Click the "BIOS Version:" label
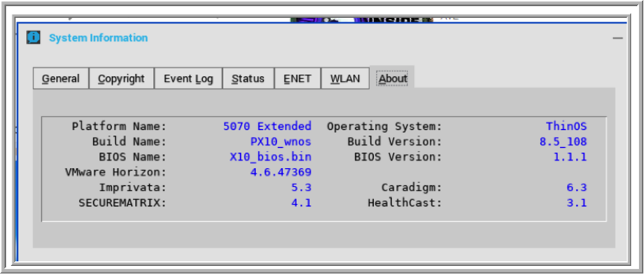644x274 pixels. [x=398, y=157]
